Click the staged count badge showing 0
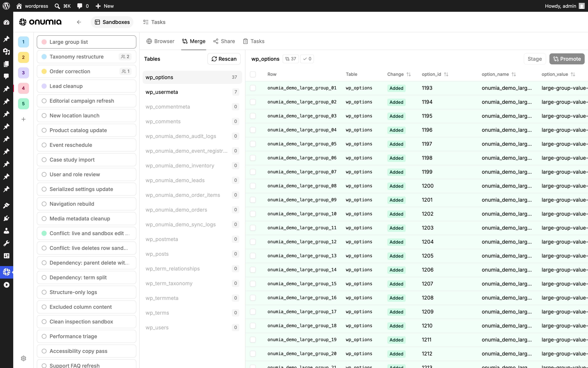The width and height of the screenshot is (588, 368). [x=307, y=59]
